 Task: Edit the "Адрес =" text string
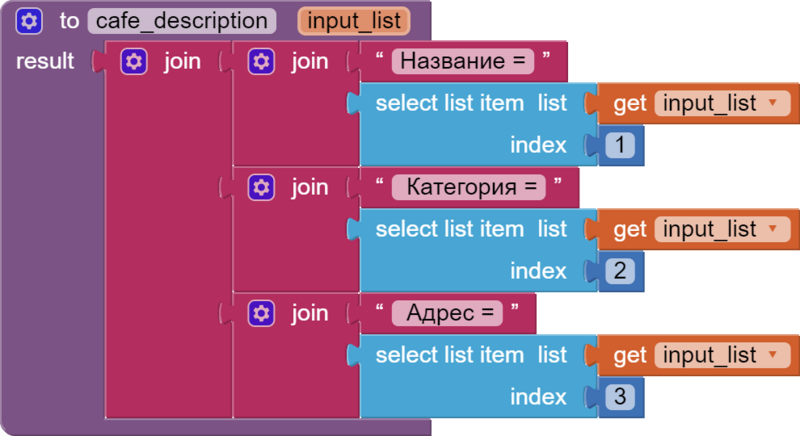click(x=447, y=313)
